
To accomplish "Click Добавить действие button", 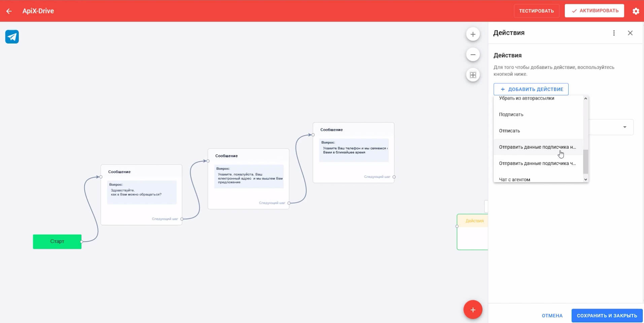I will tap(531, 89).
